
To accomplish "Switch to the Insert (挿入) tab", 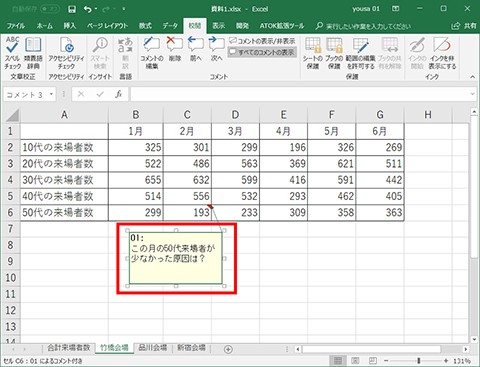I will click(70, 26).
